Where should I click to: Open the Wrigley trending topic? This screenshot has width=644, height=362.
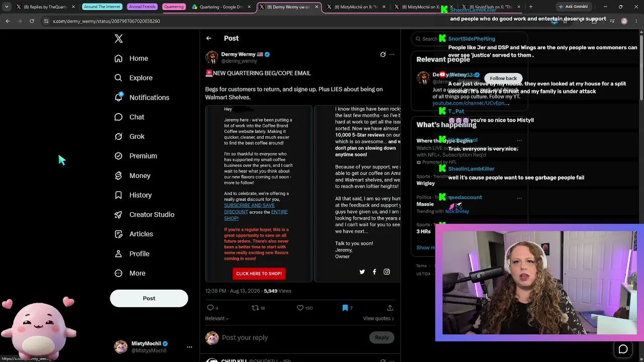[x=426, y=183]
